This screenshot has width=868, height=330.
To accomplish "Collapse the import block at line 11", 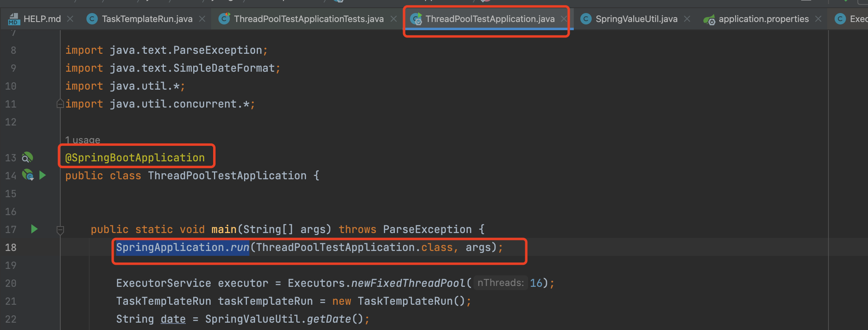I will pos(60,104).
